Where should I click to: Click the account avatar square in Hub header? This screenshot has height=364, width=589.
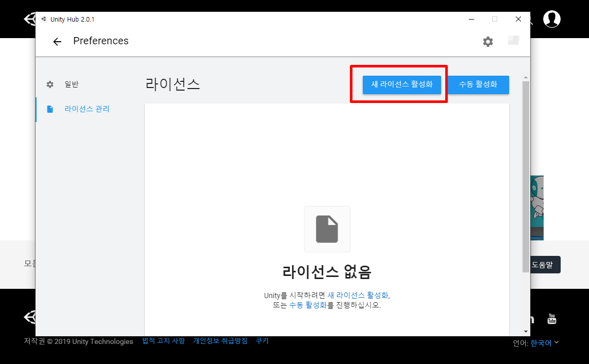click(x=513, y=40)
